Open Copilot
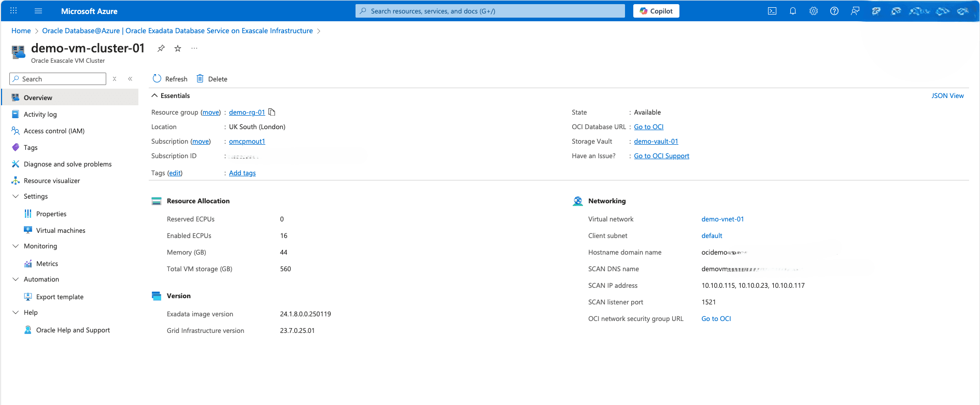Screen dimensions: 980x405 click(656, 11)
